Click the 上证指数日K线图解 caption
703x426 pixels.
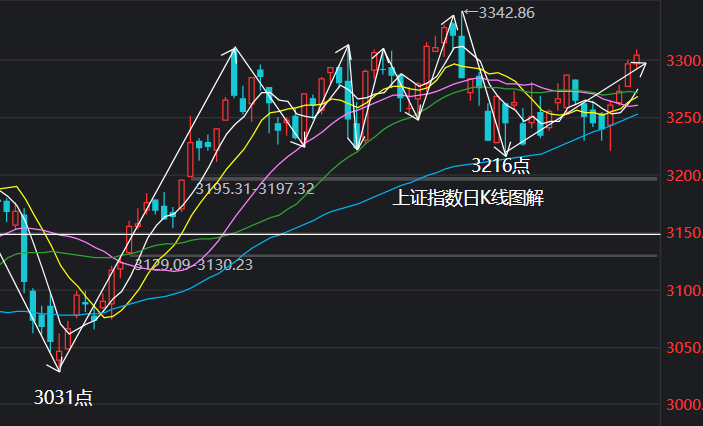pos(468,198)
